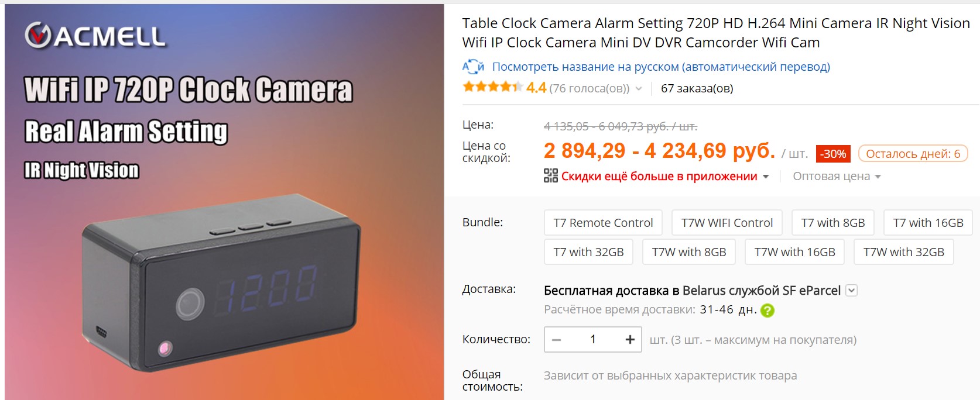The image size is (980, 400).
Task: Click the star rating icons
Action: tap(492, 87)
